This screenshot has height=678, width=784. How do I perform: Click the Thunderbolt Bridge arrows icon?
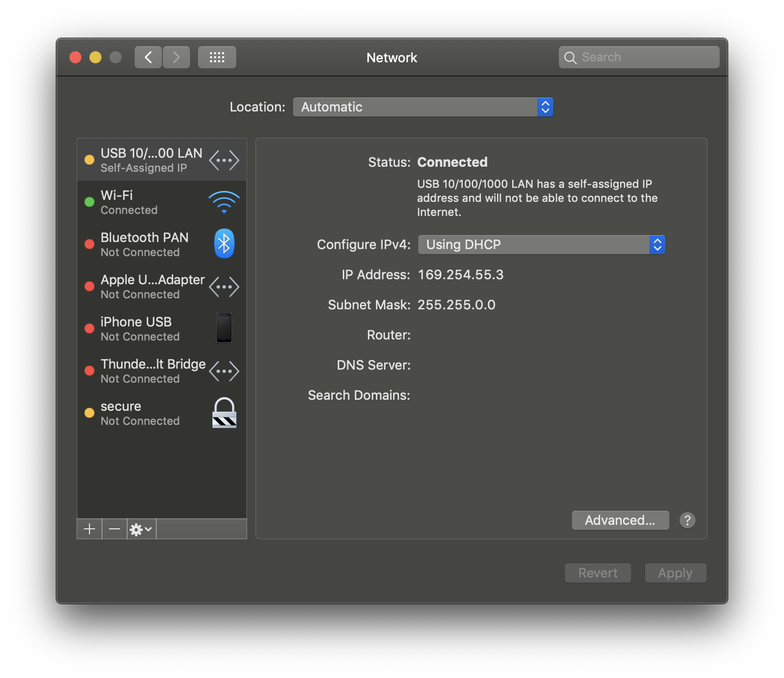(x=224, y=371)
